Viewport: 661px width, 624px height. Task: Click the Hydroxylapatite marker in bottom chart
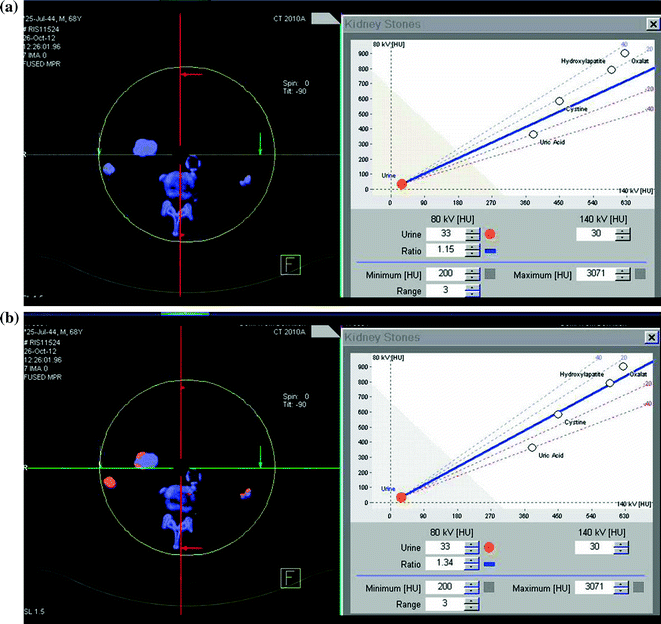click(610, 383)
